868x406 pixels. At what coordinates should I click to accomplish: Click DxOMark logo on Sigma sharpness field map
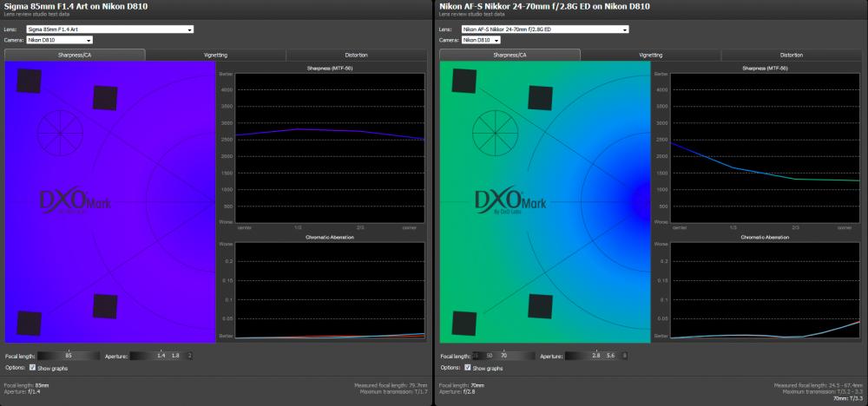pyautogui.click(x=72, y=201)
